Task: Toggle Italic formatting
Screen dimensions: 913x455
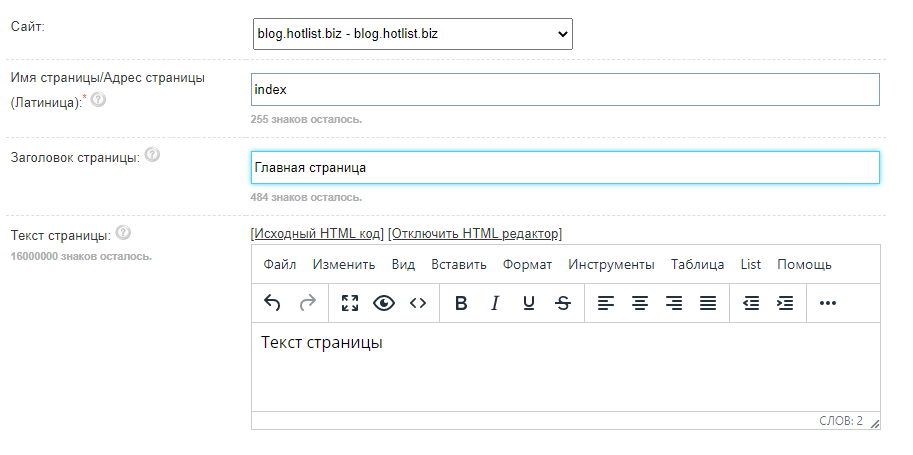Action: tap(494, 303)
